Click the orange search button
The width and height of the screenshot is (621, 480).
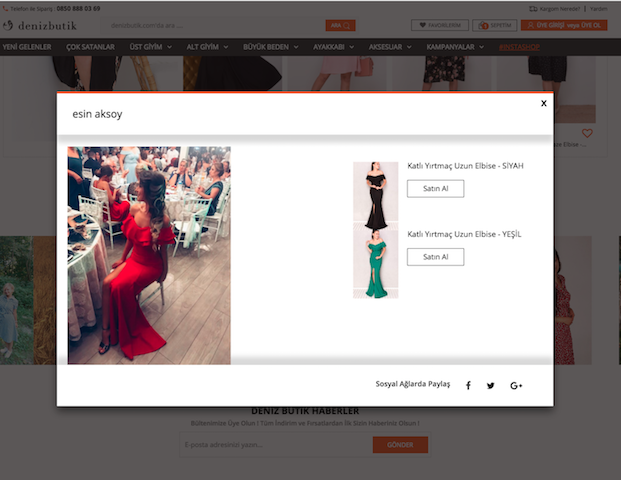pos(340,25)
